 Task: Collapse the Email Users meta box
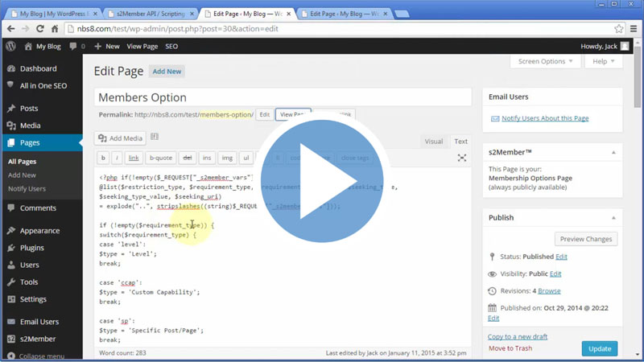pyautogui.click(x=613, y=97)
